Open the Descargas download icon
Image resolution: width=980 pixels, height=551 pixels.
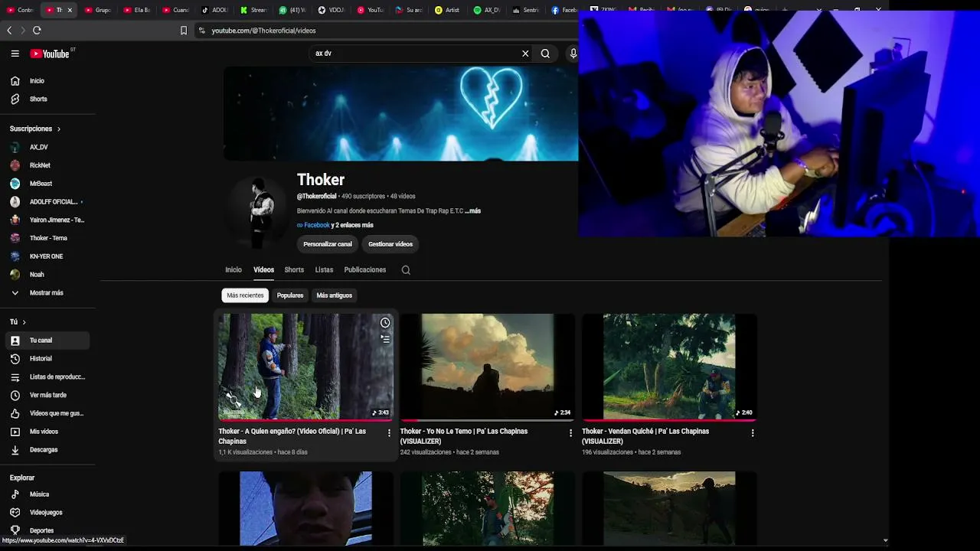(15, 450)
